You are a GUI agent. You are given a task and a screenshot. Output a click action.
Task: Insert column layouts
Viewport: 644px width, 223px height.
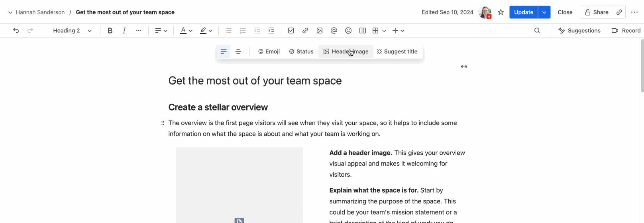363,31
